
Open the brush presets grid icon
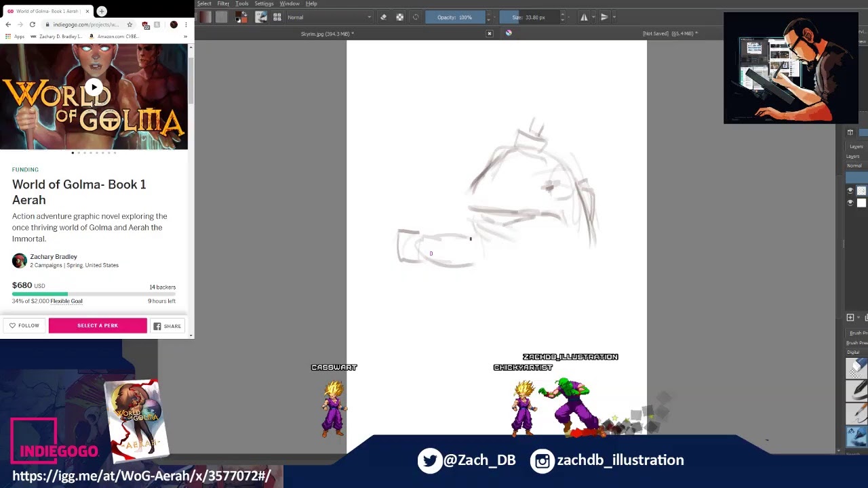pyautogui.click(x=277, y=18)
